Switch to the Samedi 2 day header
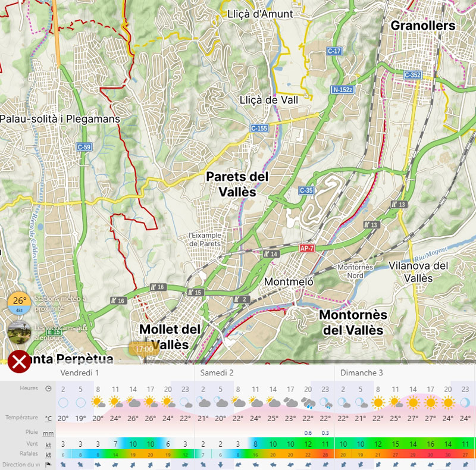 coord(217,372)
